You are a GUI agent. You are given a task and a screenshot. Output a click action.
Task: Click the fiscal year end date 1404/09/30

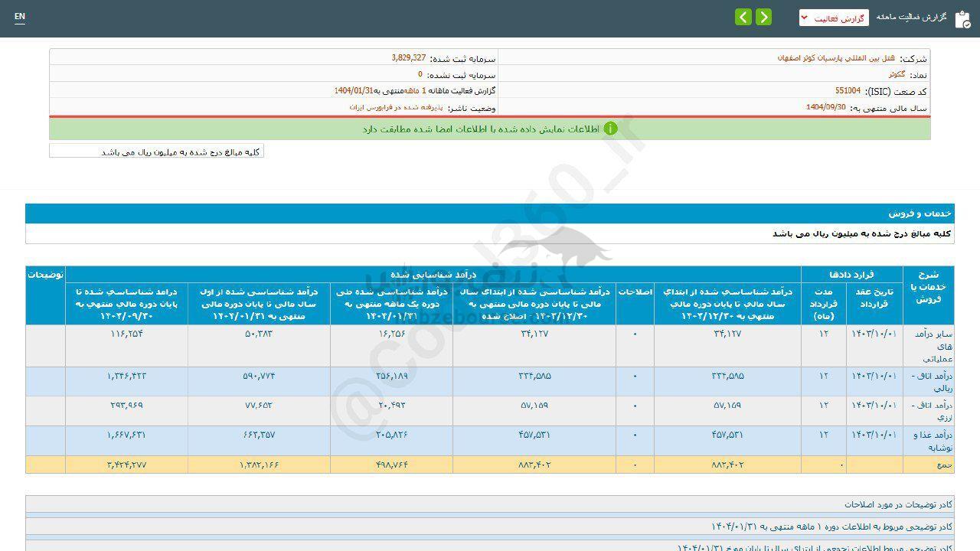[x=825, y=107]
